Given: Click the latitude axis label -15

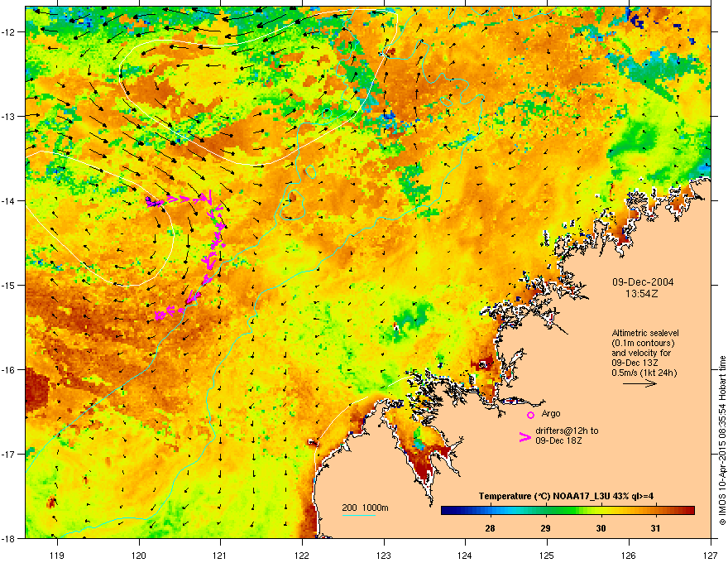Looking at the screenshot, I should click(9, 285).
